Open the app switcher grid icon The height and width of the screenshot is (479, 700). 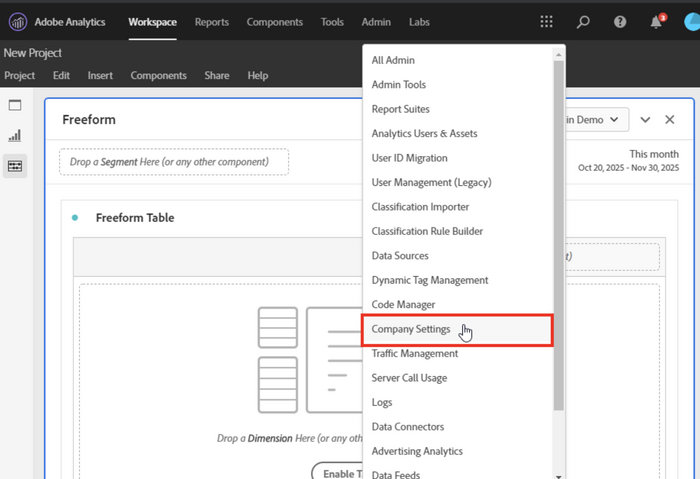[546, 21]
